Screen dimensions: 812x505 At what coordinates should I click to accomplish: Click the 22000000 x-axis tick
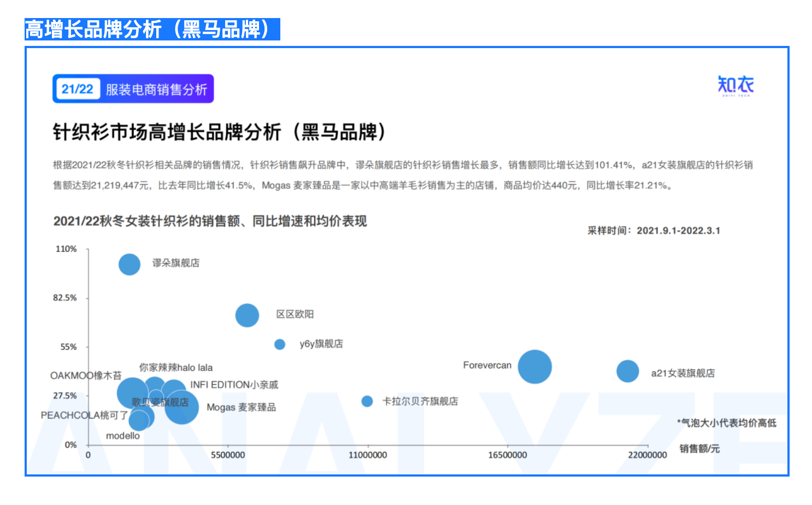click(x=648, y=455)
